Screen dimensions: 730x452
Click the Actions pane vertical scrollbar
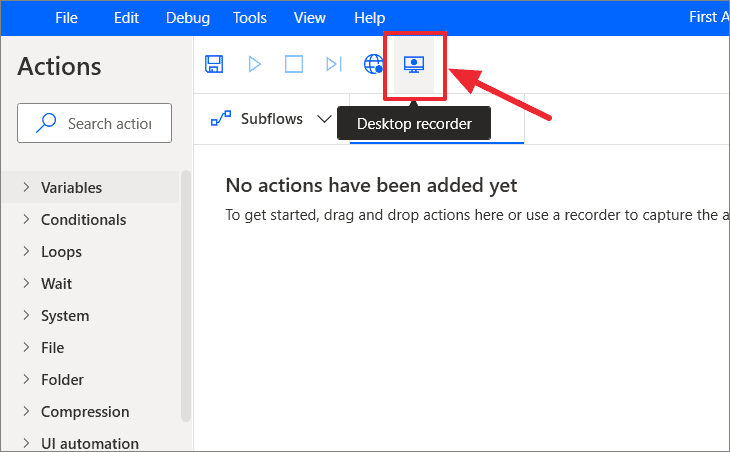[x=186, y=296]
